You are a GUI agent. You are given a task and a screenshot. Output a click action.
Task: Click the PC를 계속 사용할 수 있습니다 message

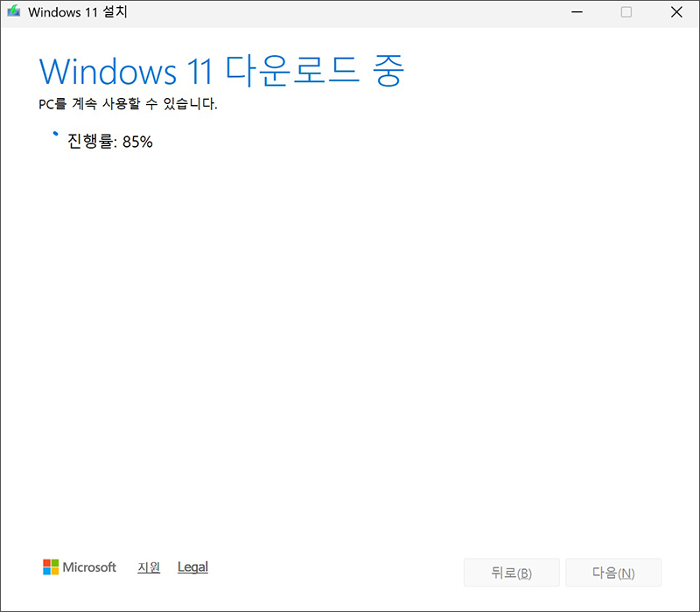(x=128, y=104)
